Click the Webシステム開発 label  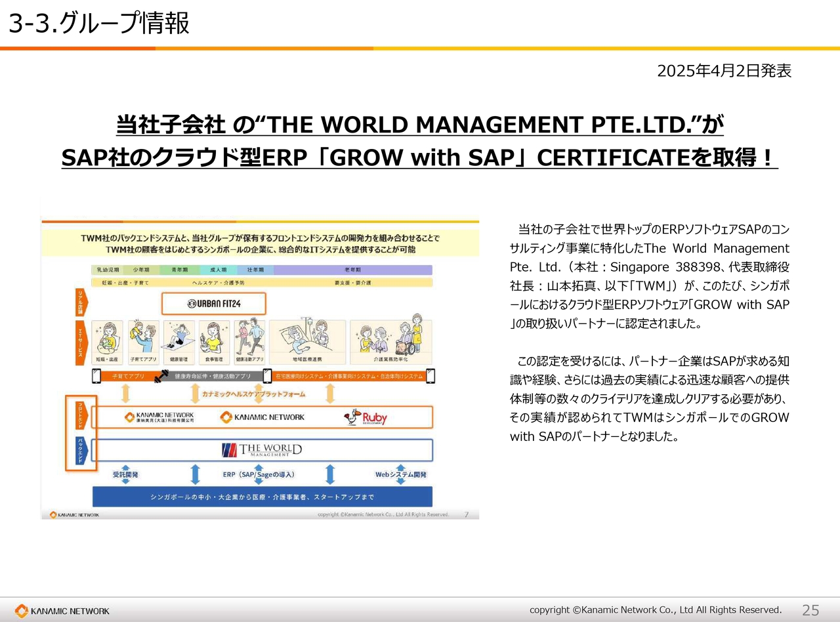(401, 474)
